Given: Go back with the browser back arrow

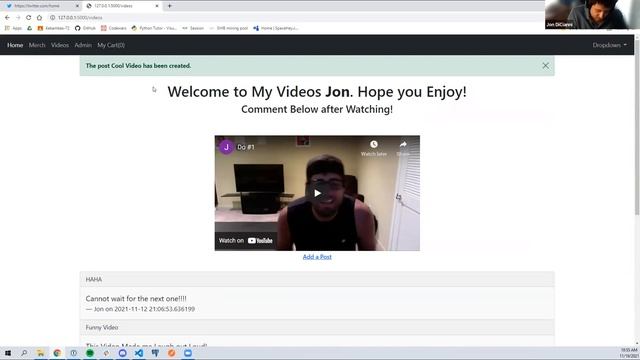Looking at the screenshot, I should (7, 18).
